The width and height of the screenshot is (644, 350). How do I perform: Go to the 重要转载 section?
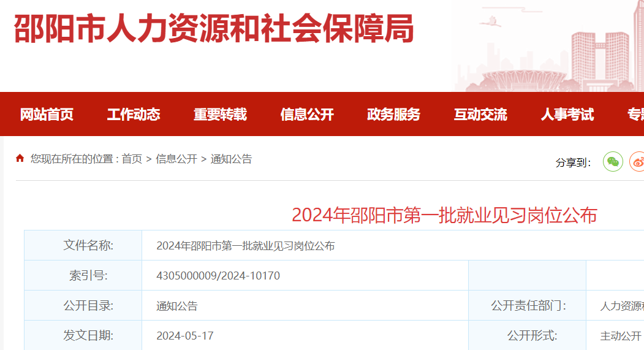pos(220,114)
